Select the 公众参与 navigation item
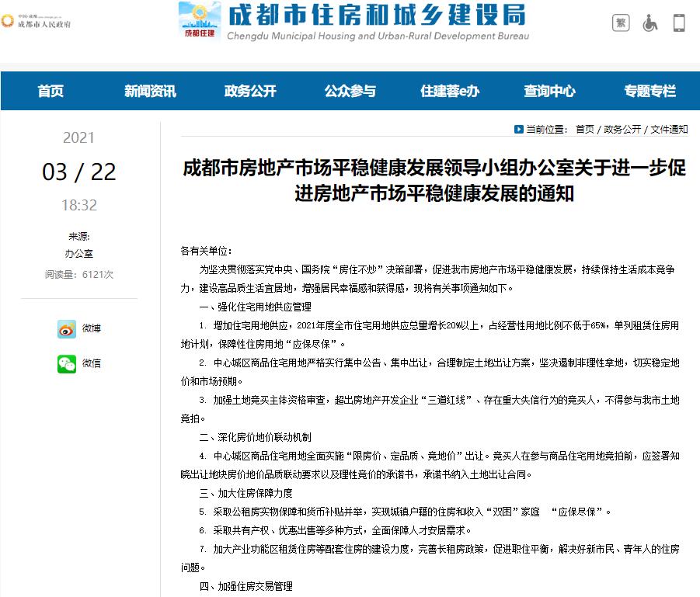 [350, 91]
